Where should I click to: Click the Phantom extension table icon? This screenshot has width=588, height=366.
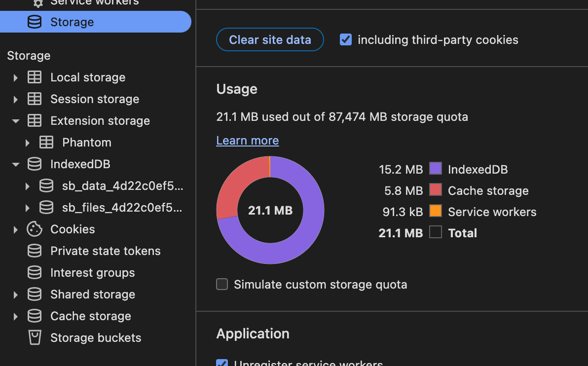pyautogui.click(x=46, y=143)
